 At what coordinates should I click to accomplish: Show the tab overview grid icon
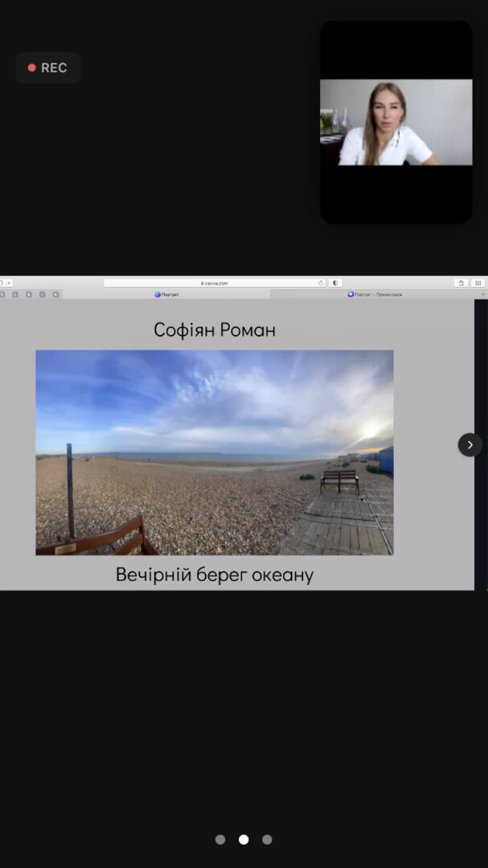tap(478, 283)
